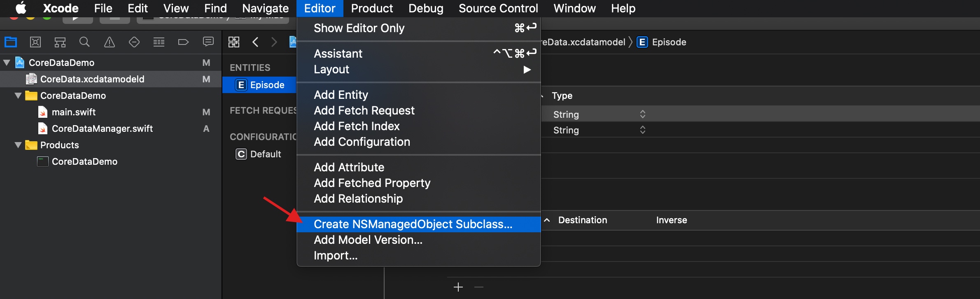980x299 pixels.
Task: Open the View menu
Action: 176,8
